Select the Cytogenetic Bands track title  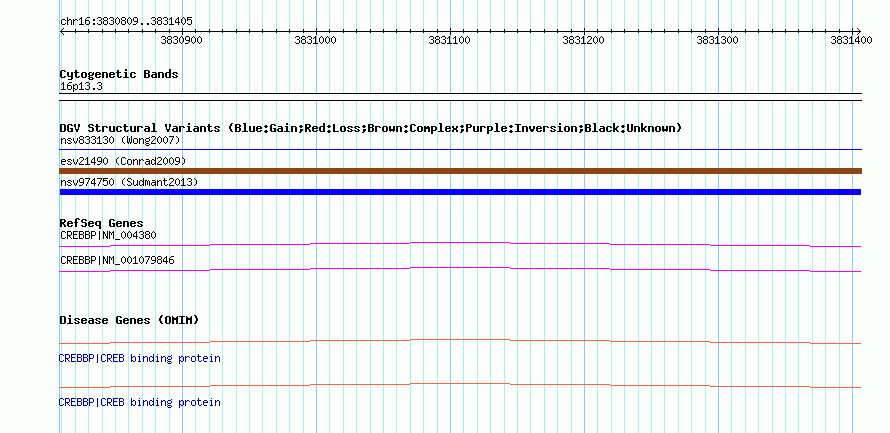[119, 74]
